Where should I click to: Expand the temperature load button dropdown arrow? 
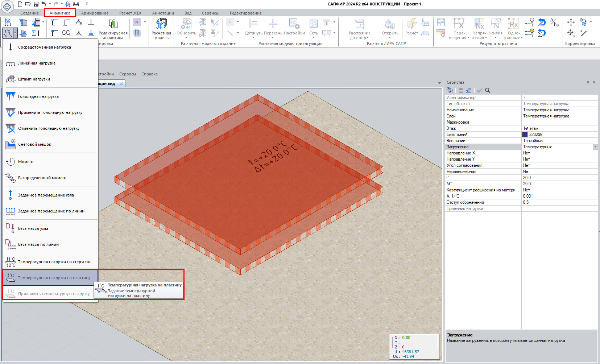[15, 33]
